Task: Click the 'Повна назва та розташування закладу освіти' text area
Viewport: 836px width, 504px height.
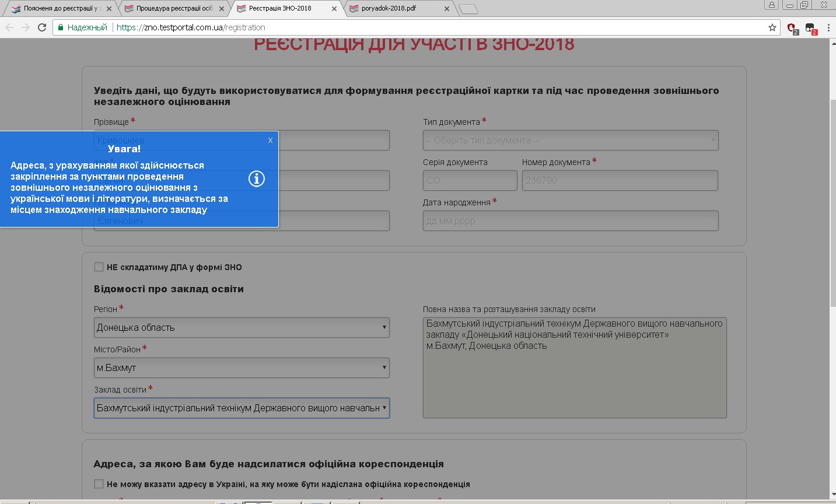Action: click(x=575, y=367)
